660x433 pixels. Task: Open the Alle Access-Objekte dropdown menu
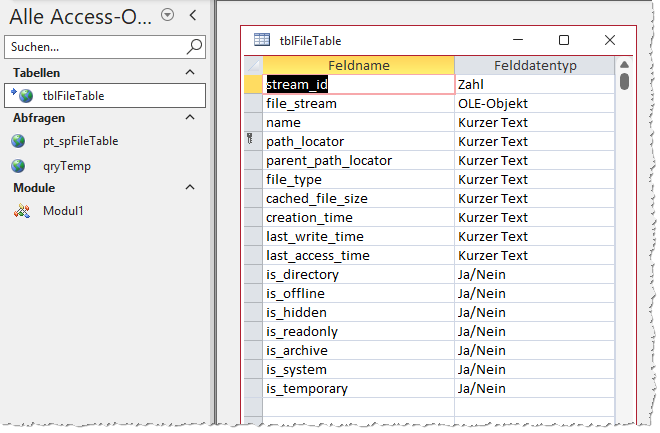pos(167,15)
